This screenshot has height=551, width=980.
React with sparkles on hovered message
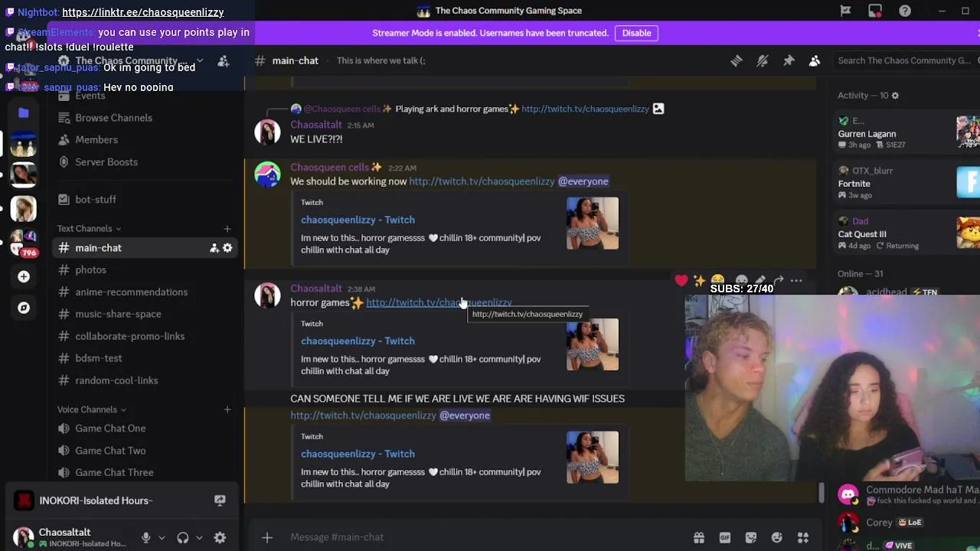[700, 281]
